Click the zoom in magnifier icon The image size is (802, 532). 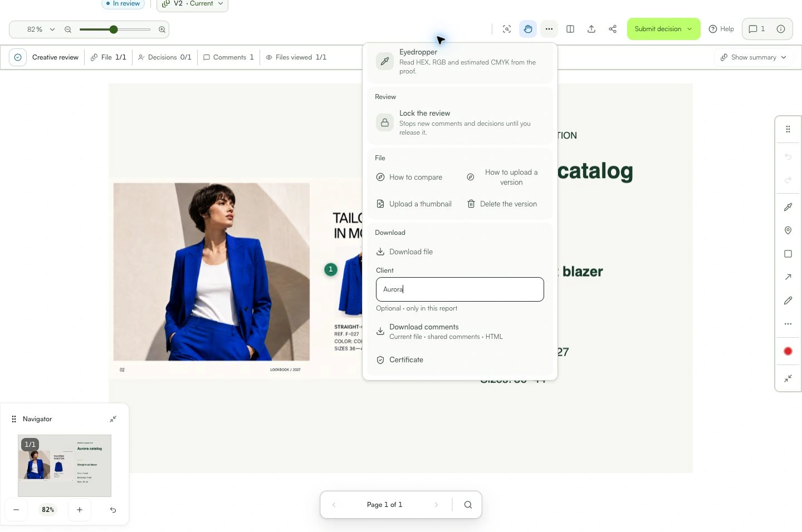click(x=162, y=29)
